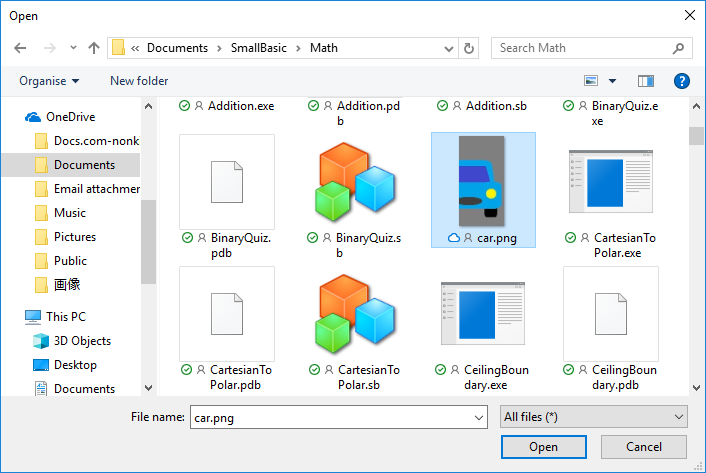Click the change view icon
The image size is (706, 473).
point(591,81)
